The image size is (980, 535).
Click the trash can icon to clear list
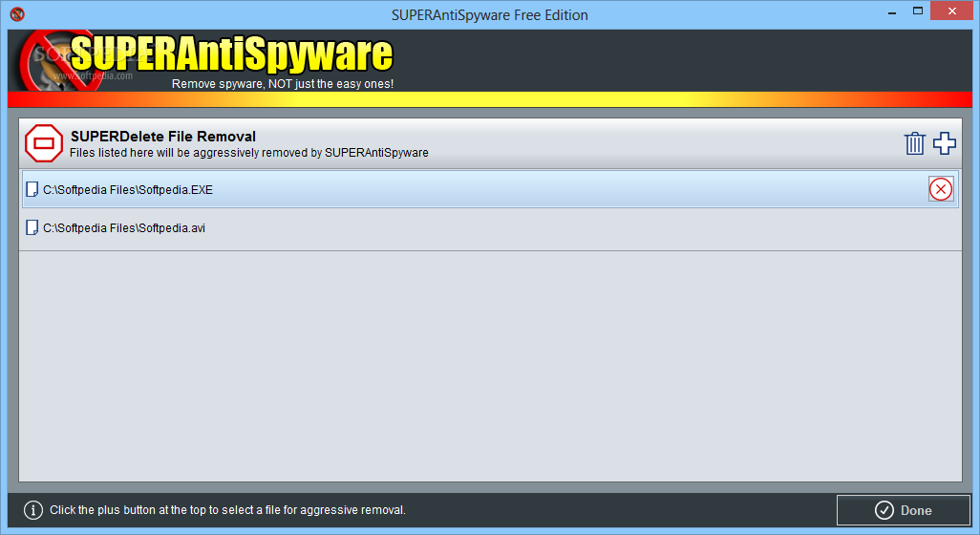point(914,143)
